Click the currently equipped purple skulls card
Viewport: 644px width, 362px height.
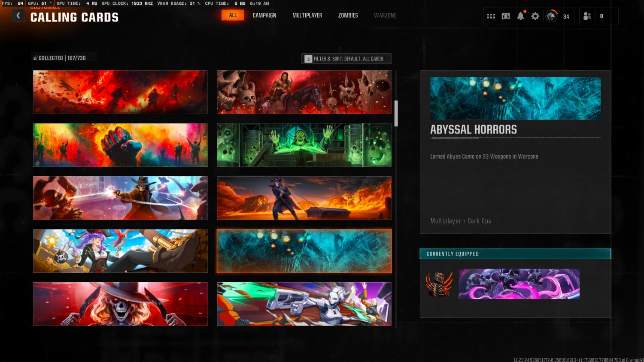pyautogui.click(x=519, y=284)
